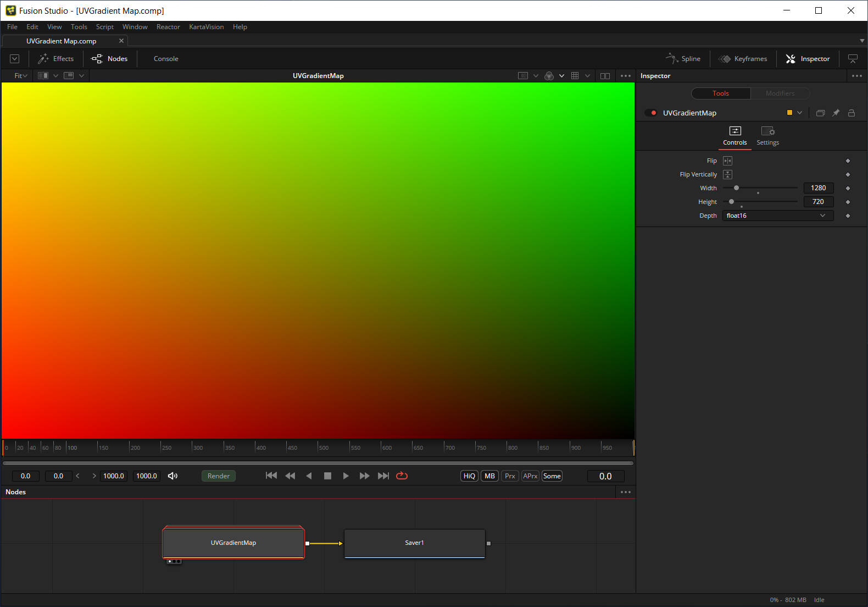Expand grid guides dropdown arrow
This screenshot has width=868, height=607.
point(587,76)
